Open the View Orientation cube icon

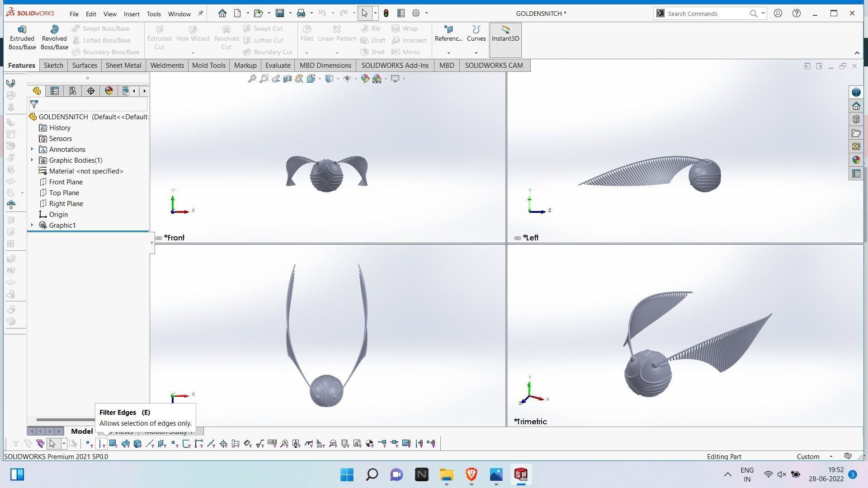pos(311,79)
